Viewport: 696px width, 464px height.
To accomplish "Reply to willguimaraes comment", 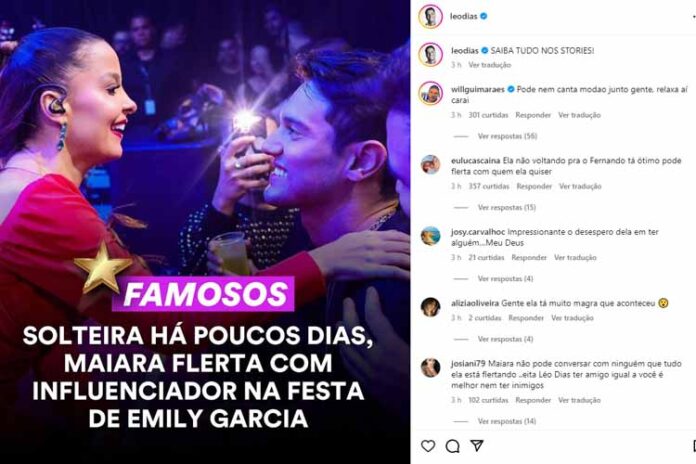I will click(x=533, y=115).
